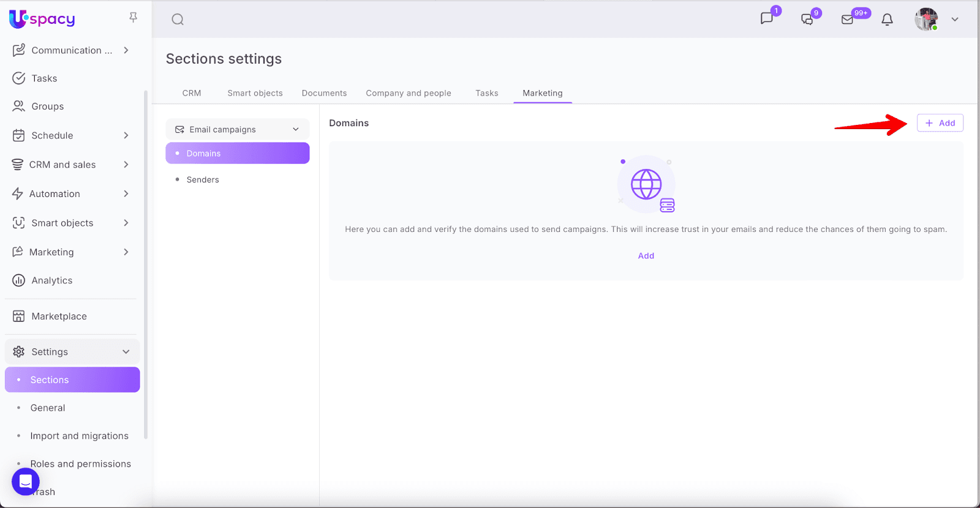Image resolution: width=980 pixels, height=508 pixels.
Task: Expand the Email campaigns dropdown
Action: pyautogui.click(x=237, y=129)
